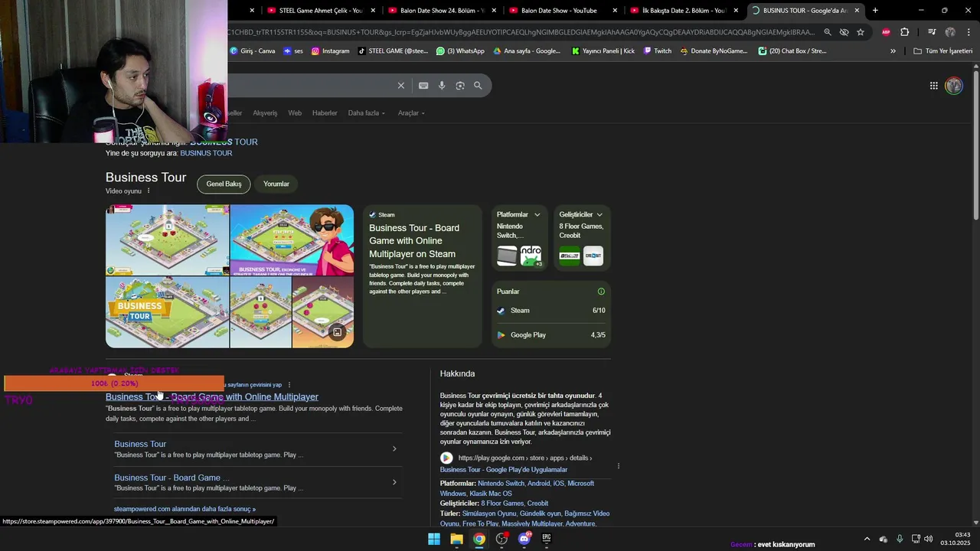The width and height of the screenshot is (980, 551).
Task: Open the Chrome profile picture
Action: [x=950, y=32]
